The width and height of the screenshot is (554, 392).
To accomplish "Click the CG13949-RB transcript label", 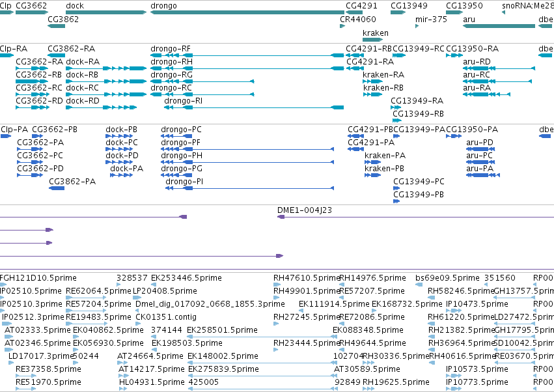I will (418, 114).
